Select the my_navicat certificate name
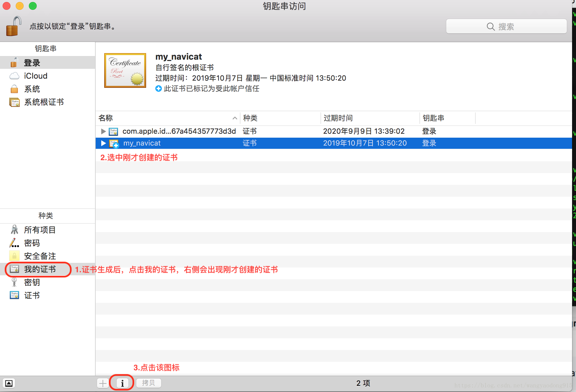The height and width of the screenshot is (392, 576). pyautogui.click(x=142, y=143)
